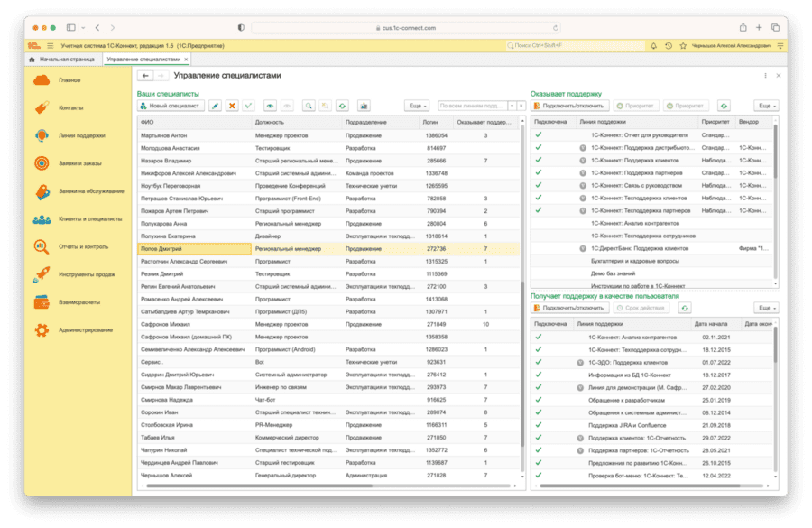Open the Клиенты и специалисты section

[78, 219]
